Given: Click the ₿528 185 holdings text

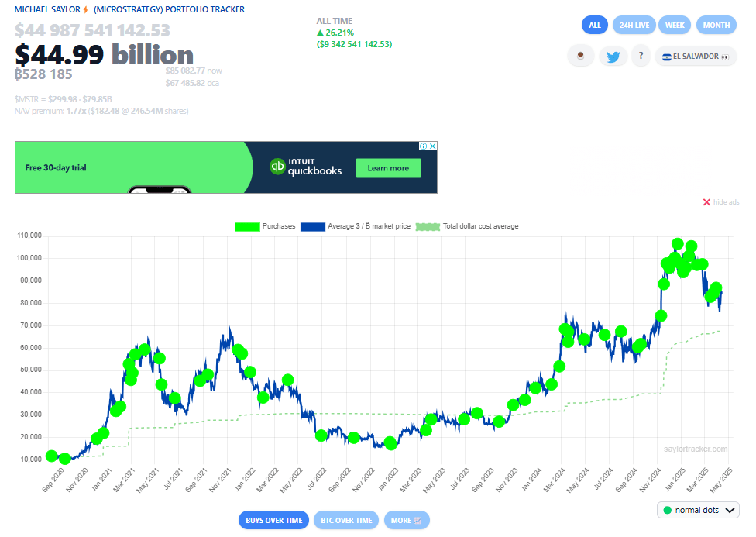Looking at the screenshot, I should (x=43, y=74).
